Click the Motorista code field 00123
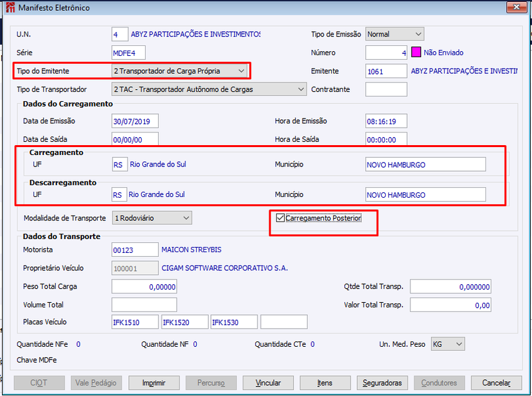This screenshot has width=532, height=396. 135,250
